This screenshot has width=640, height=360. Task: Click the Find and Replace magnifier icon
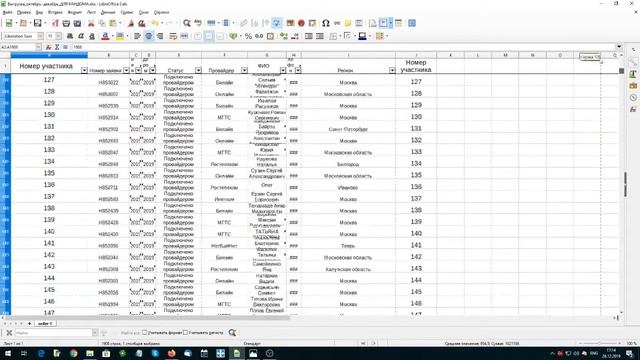[x=187, y=23]
